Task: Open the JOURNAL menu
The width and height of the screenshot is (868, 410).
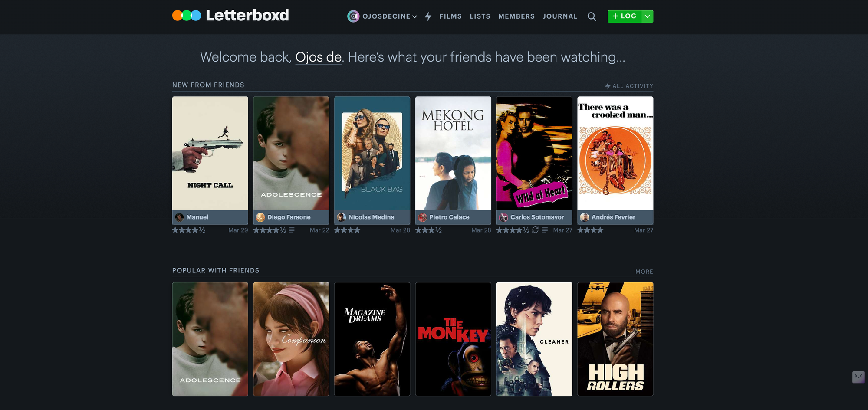Action: tap(560, 16)
